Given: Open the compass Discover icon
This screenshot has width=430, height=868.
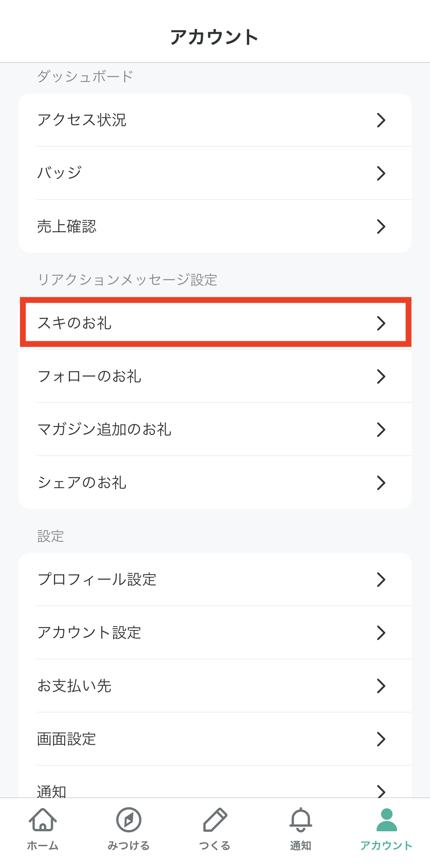Looking at the screenshot, I should click(129, 820).
